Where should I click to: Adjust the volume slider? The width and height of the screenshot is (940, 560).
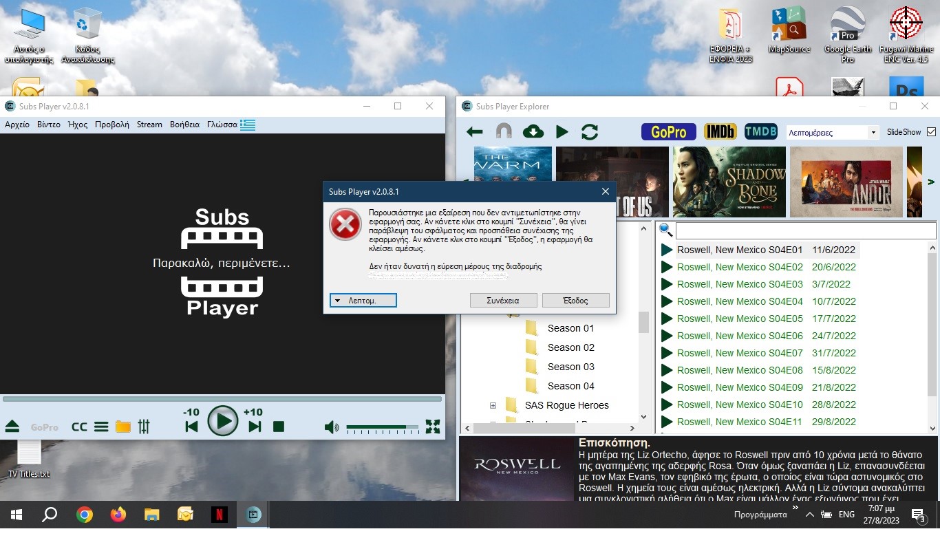click(x=382, y=427)
